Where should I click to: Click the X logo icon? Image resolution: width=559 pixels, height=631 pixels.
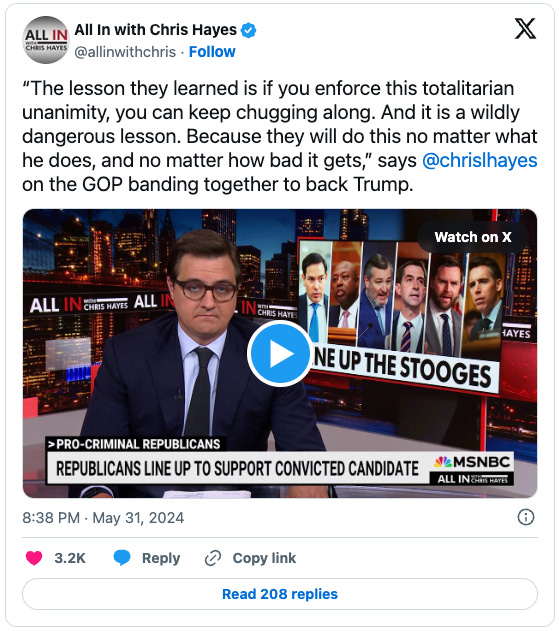click(525, 29)
